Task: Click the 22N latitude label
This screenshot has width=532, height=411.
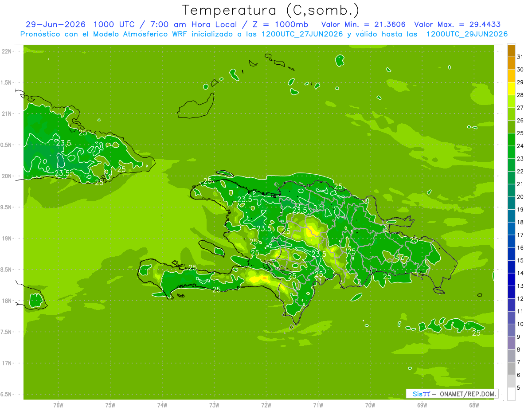Action: click(7, 51)
